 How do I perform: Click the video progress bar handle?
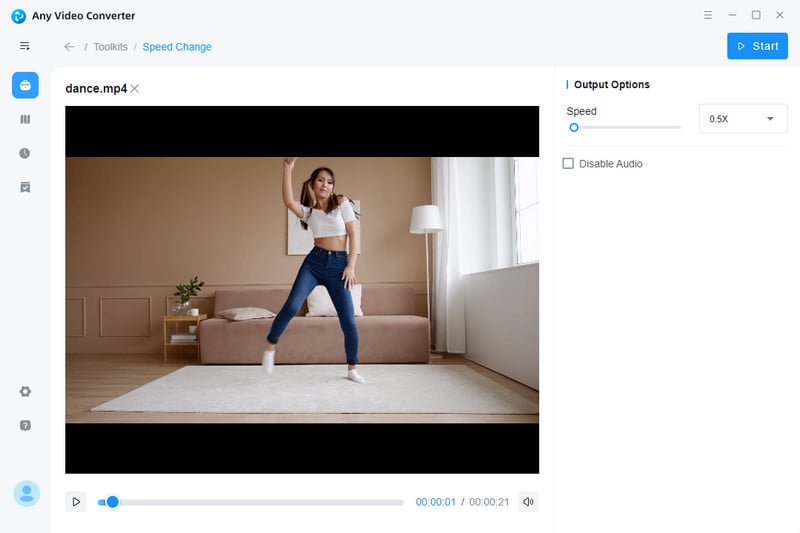click(x=112, y=502)
